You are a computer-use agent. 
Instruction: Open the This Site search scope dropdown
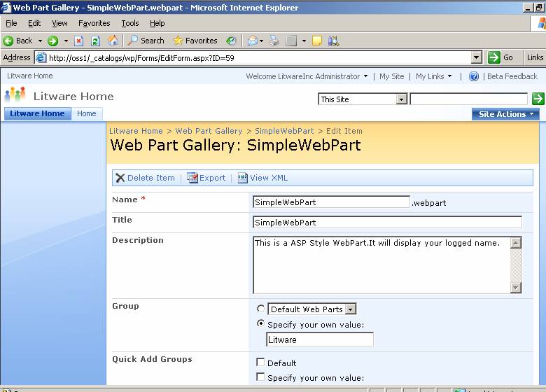[401, 99]
